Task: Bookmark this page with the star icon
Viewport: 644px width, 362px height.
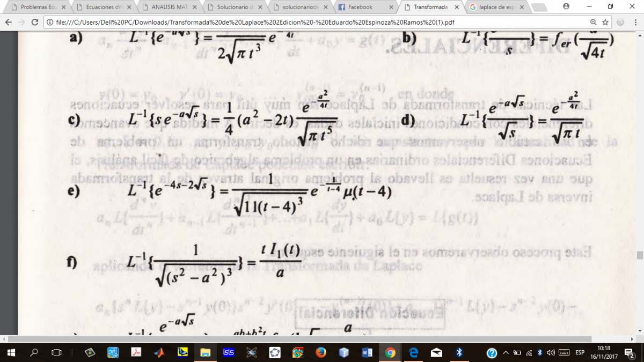Action: click(605, 22)
